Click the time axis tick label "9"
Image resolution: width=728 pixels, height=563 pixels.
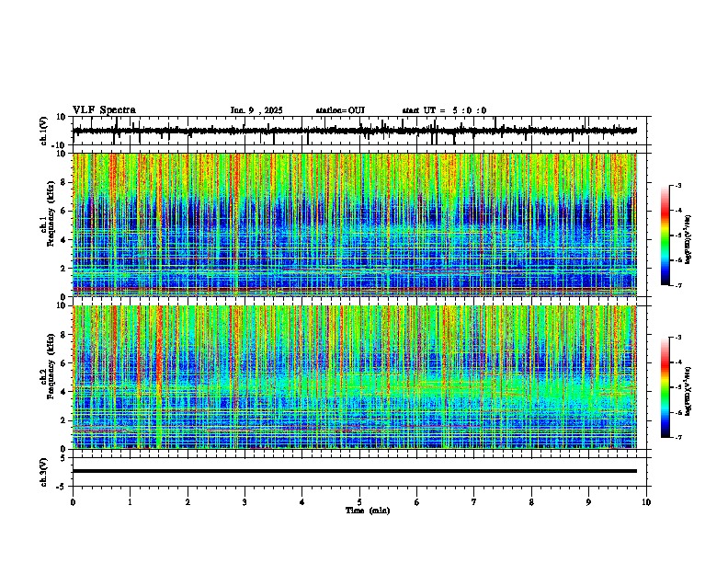[x=588, y=502]
